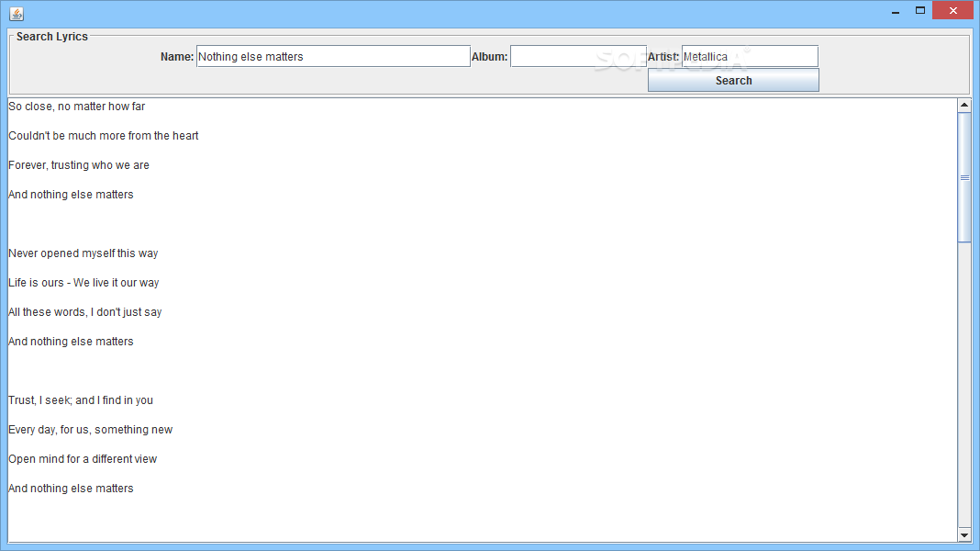Minimize the lyrics window
The image size is (980, 551).
point(896,11)
